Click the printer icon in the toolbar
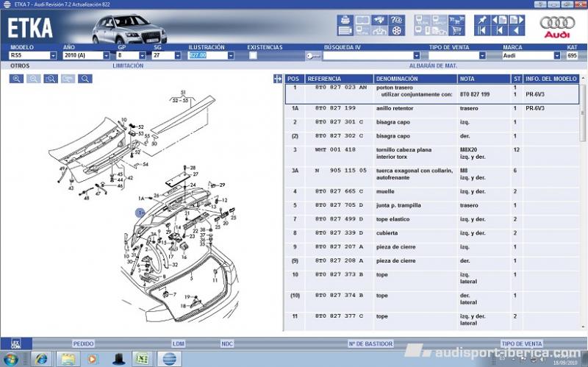Image resolution: width=588 pixels, height=367 pixels. click(345, 20)
